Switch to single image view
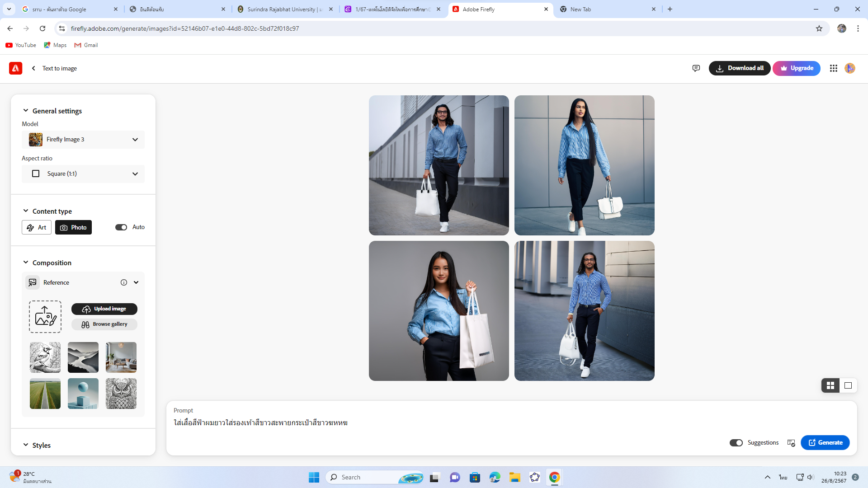Image resolution: width=868 pixels, height=488 pixels. (848, 385)
